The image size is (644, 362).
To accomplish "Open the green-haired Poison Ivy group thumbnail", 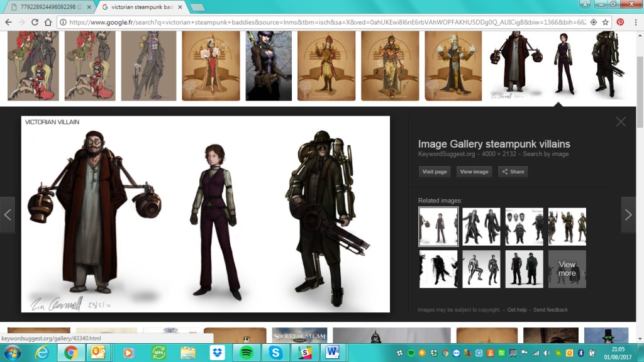I will click(x=33, y=65).
